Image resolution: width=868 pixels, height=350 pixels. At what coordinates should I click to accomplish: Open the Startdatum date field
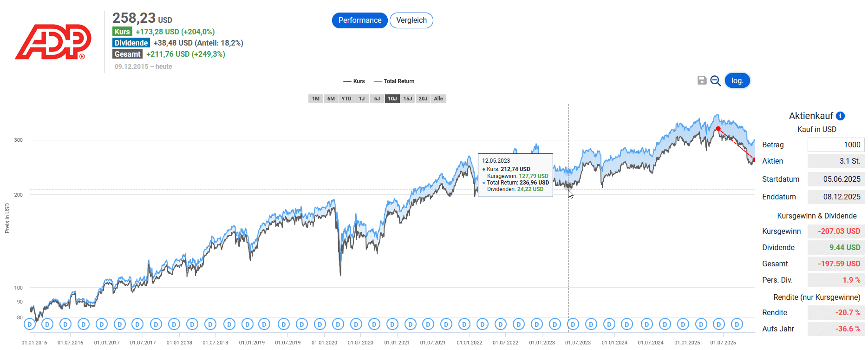[x=835, y=179]
